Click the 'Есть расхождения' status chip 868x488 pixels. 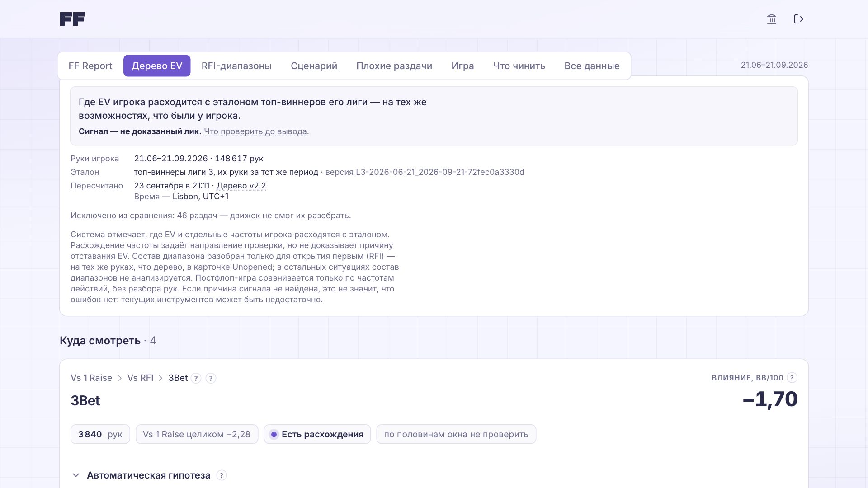tap(317, 434)
